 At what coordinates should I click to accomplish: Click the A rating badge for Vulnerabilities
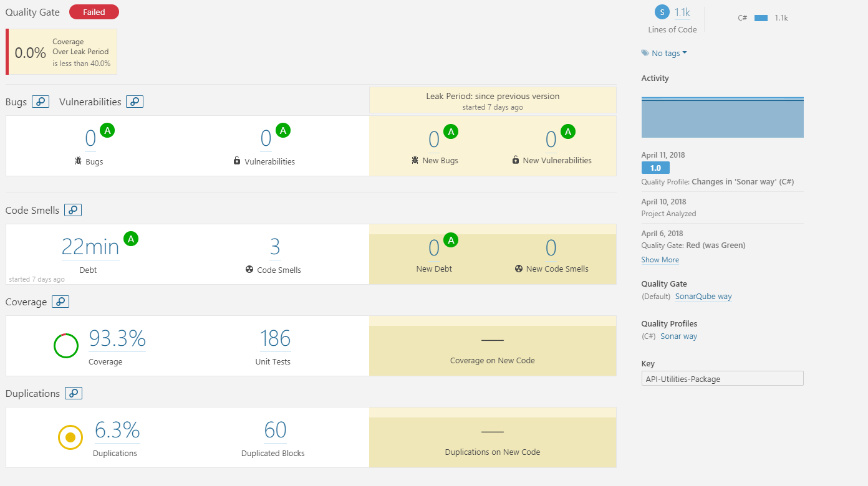pos(283,131)
